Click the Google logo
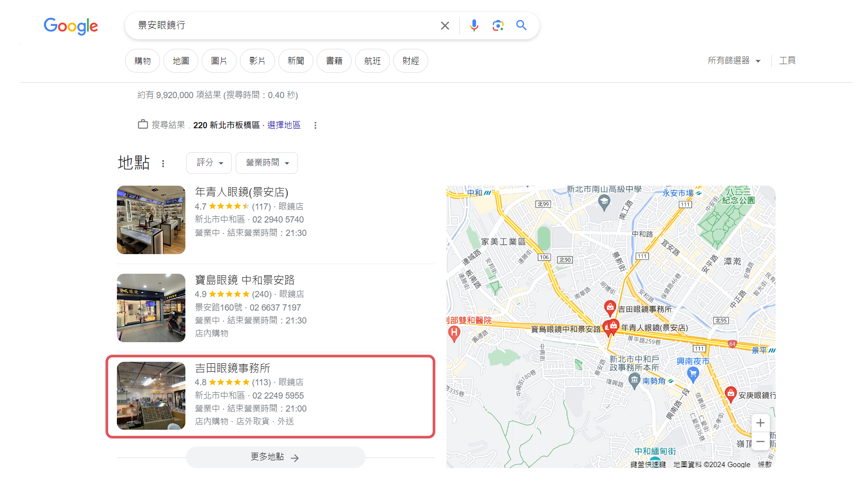 71,26
